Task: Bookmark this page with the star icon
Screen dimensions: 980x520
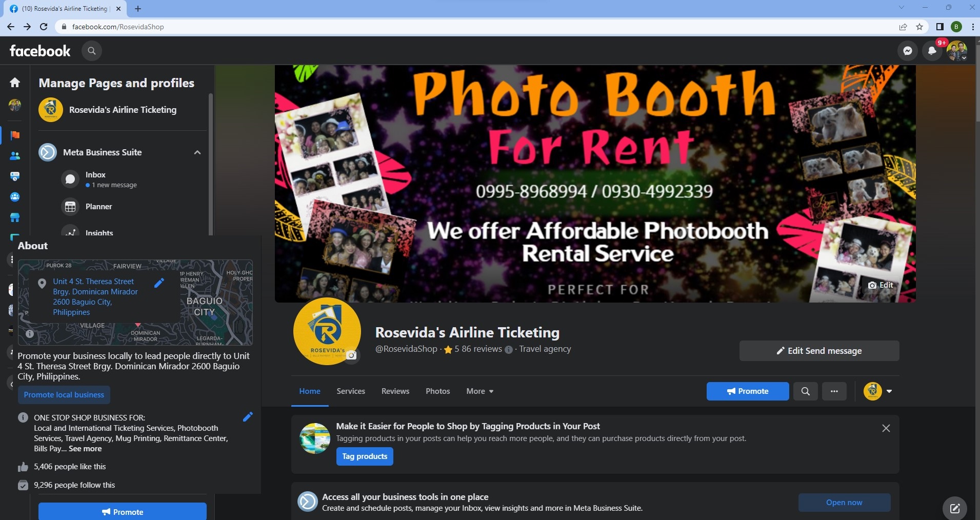Action: point(919,27)
